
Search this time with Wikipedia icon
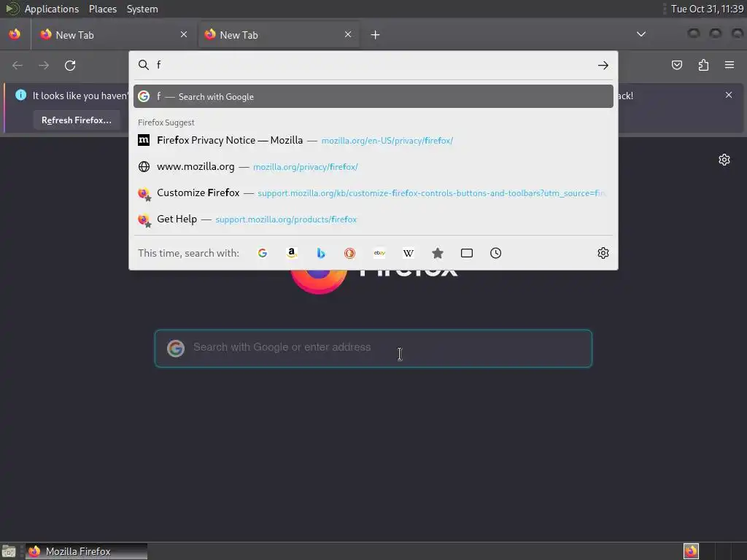(x=409, y=253)
